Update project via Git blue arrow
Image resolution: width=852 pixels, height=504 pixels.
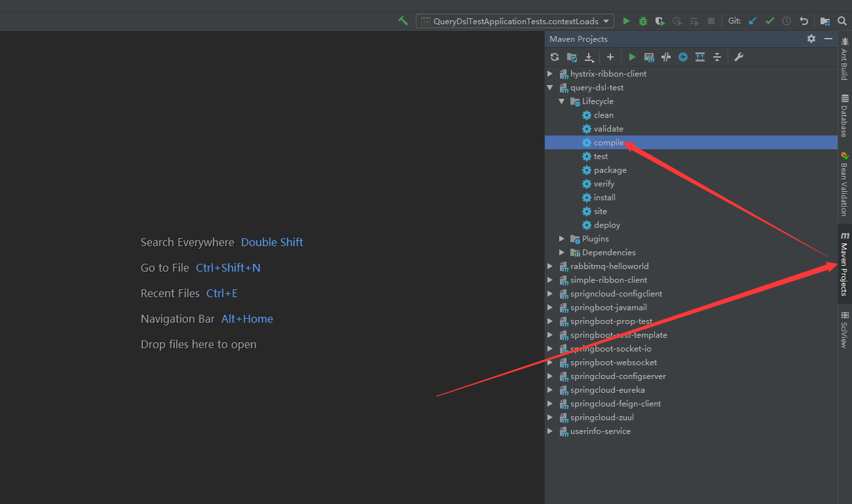coord(752,21)
